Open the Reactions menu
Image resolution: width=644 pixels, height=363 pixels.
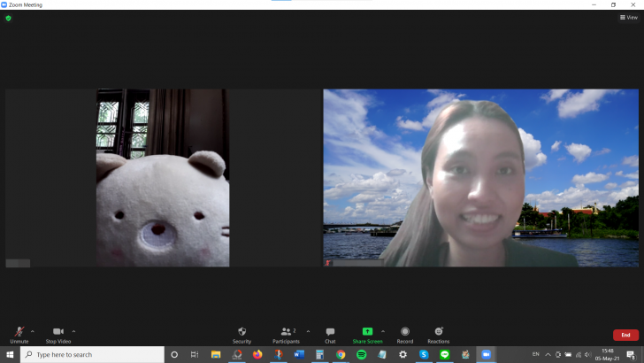click(x=438, y=335)
